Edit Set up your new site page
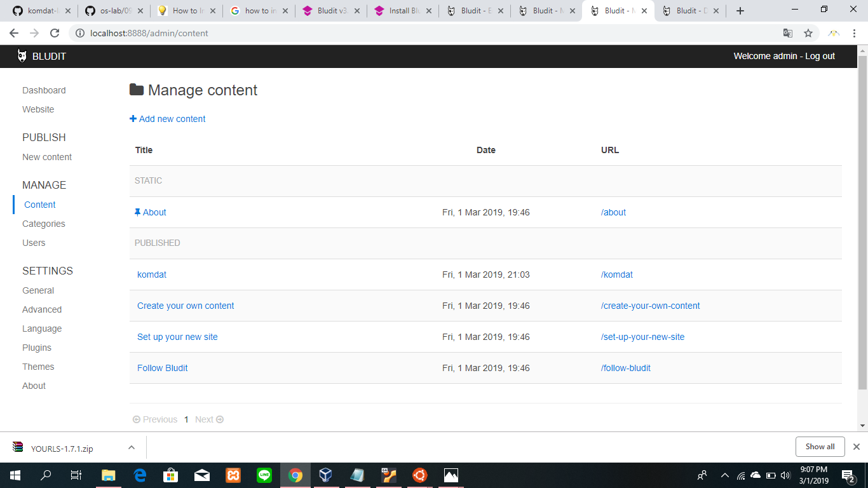Viewport: 868px width, 488px height. 177,337
